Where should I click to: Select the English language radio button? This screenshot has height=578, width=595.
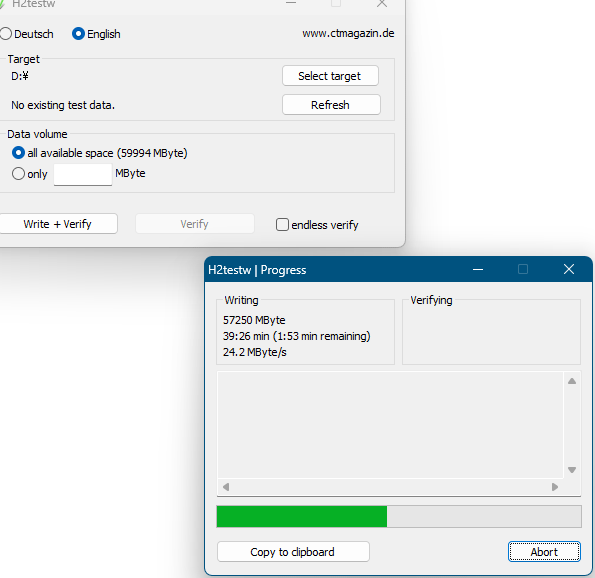click(78, 34)
